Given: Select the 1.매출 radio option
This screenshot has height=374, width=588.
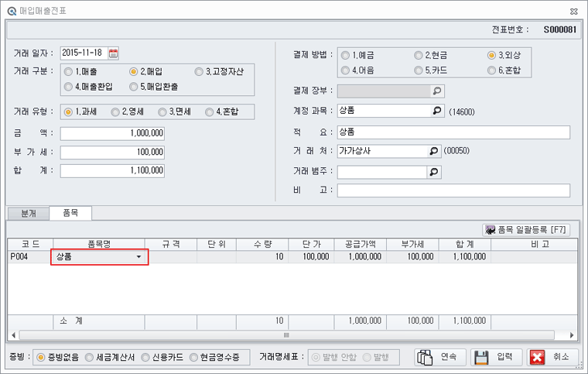Looking at the screenshot, I should pos(69,72).
